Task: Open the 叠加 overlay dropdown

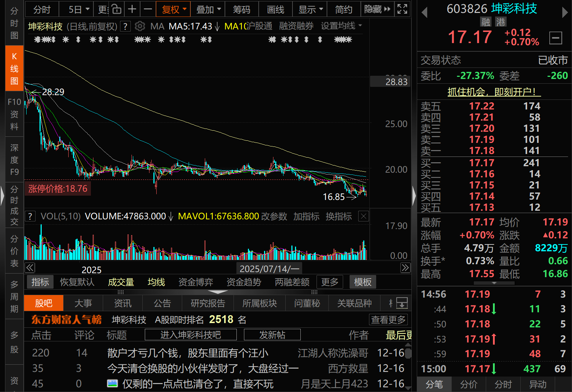Action: click(x=208, y=9)
